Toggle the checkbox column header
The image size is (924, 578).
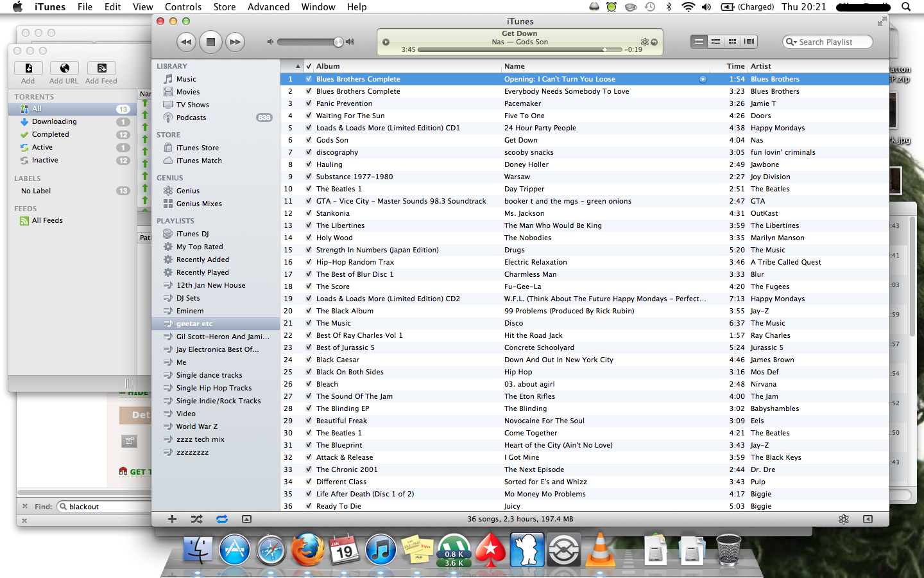pyautogui.click(x=309, y=66)
